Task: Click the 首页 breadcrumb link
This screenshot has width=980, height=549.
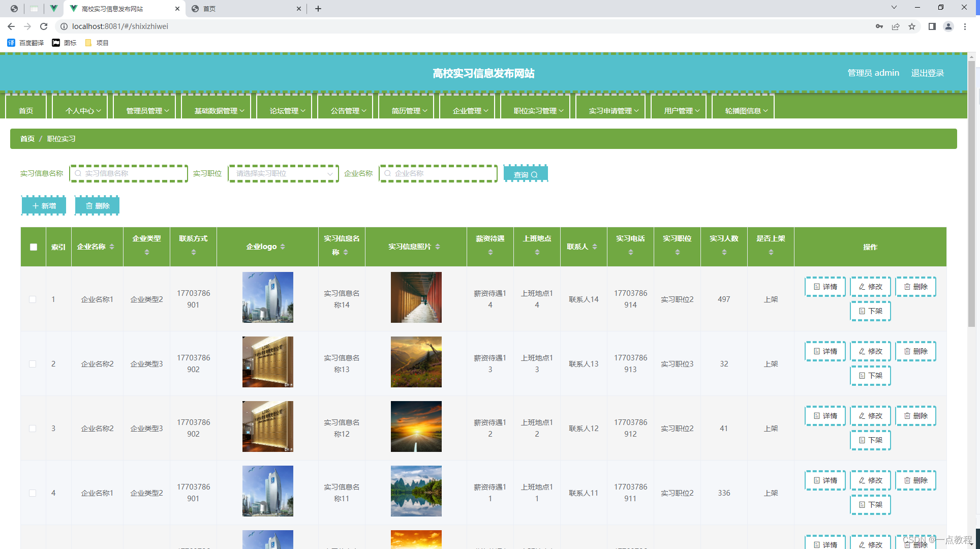Action: [26, 138]
